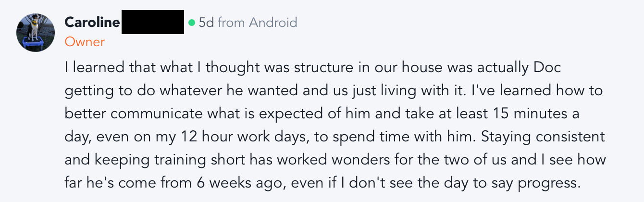Click the word "Doc" in the comment

click(x=547, y=68)
